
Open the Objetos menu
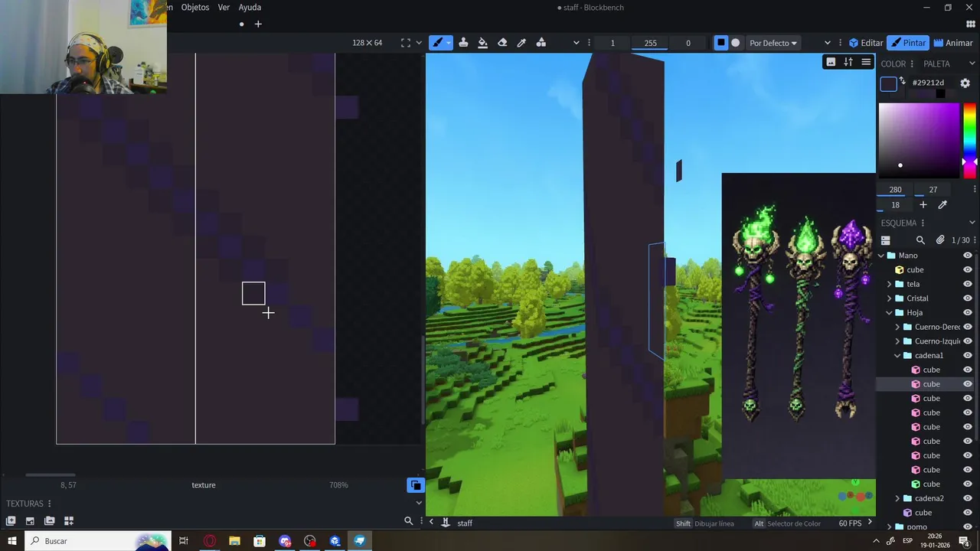click(x=195, y=7)
